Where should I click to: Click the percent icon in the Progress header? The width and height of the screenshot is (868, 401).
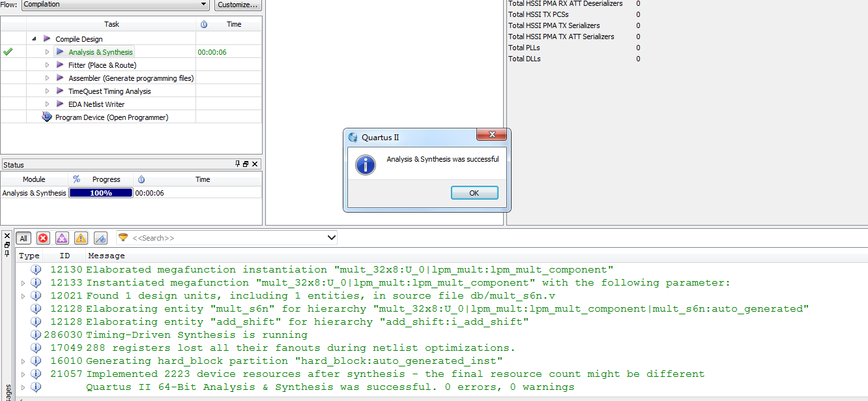(x=76, y=179)
